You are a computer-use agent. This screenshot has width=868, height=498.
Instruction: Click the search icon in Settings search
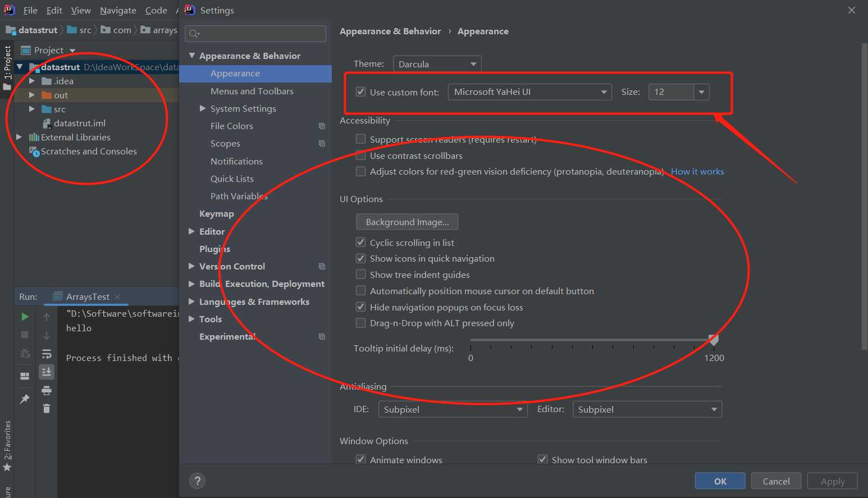pos(194,34)
